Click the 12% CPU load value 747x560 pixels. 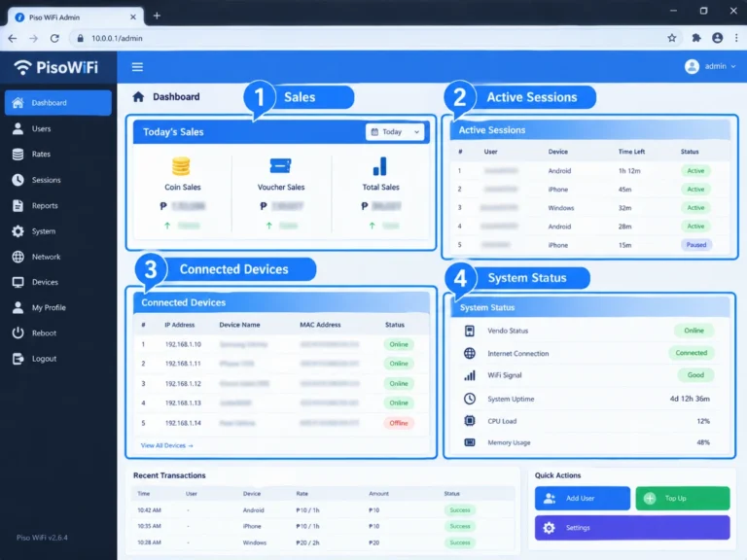coord(703,421)
